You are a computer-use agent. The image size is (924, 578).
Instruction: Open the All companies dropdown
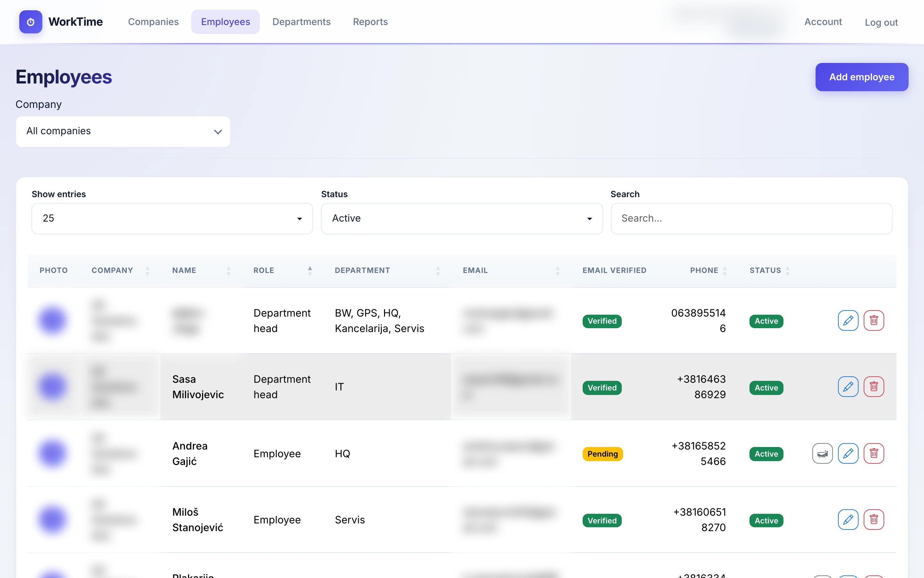[123, 132]
